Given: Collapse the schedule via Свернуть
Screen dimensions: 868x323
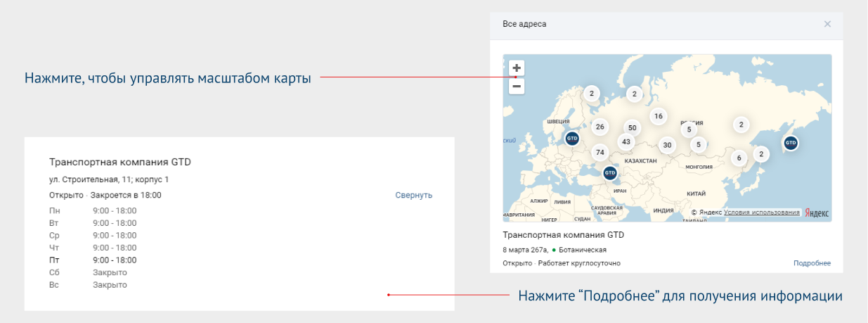Looking at the screenshot, I should click(x=413, y=195).
